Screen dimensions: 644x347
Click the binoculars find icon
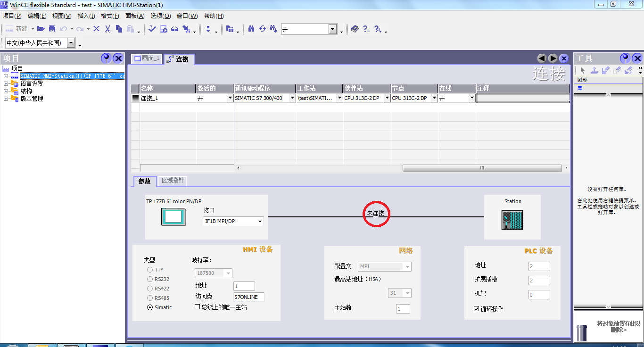click(251, 29)
